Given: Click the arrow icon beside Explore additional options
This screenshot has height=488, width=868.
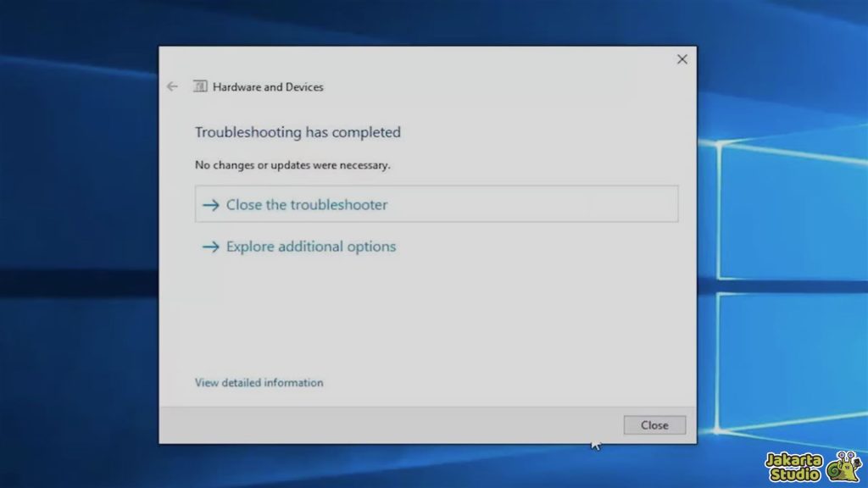Looking at the screenshot, I should [x=210, y=247].
